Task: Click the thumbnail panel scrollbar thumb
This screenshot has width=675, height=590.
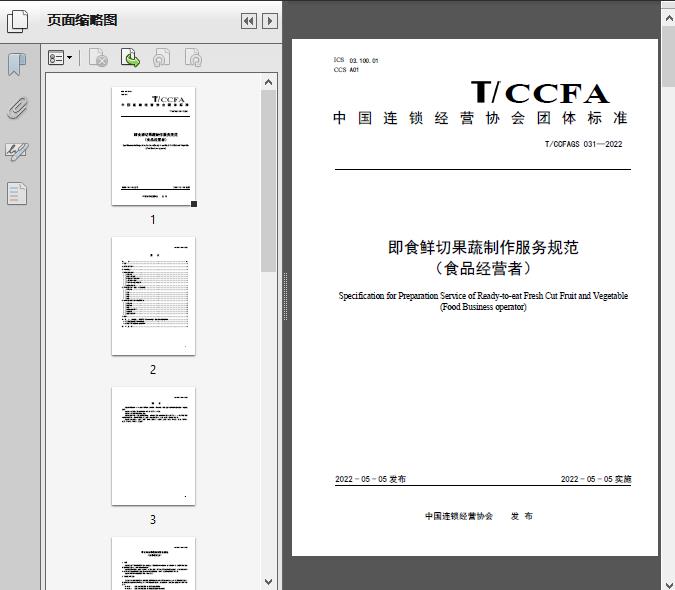Action: point(269,181)
